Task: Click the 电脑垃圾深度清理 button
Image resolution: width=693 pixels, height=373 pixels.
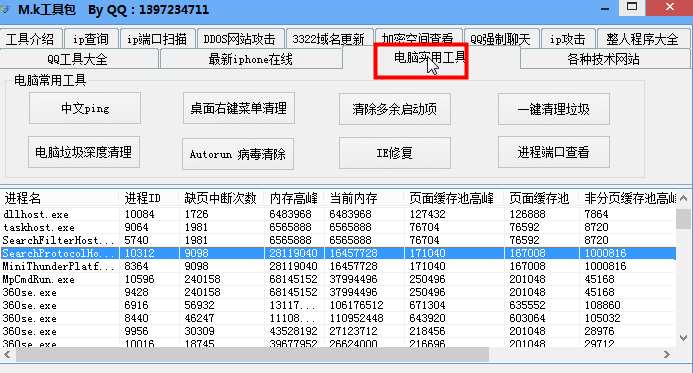Action: (x=84, y=152)
